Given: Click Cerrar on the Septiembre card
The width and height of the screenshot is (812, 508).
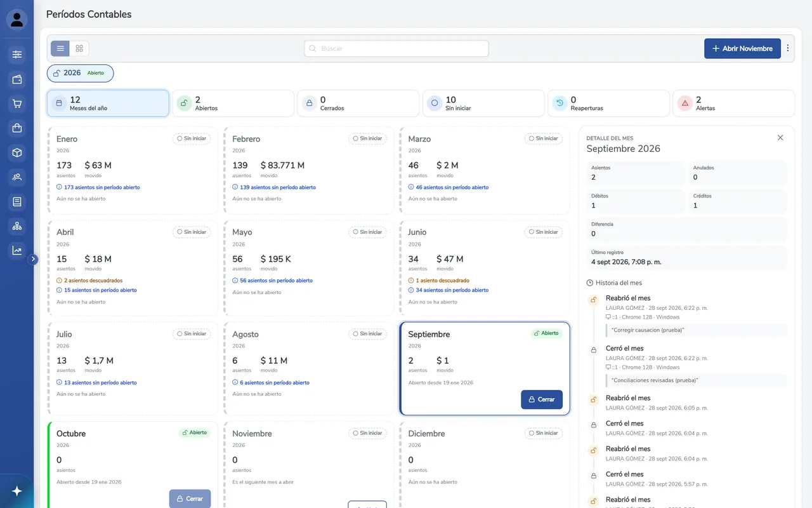Looking at the screenshot, I should (542, 399).
